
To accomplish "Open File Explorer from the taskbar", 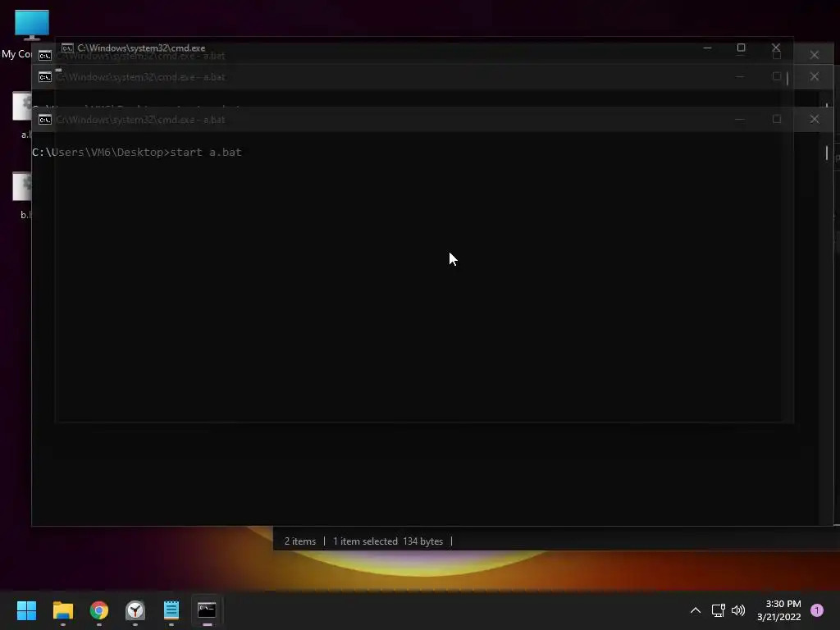I will coord(62,610).
